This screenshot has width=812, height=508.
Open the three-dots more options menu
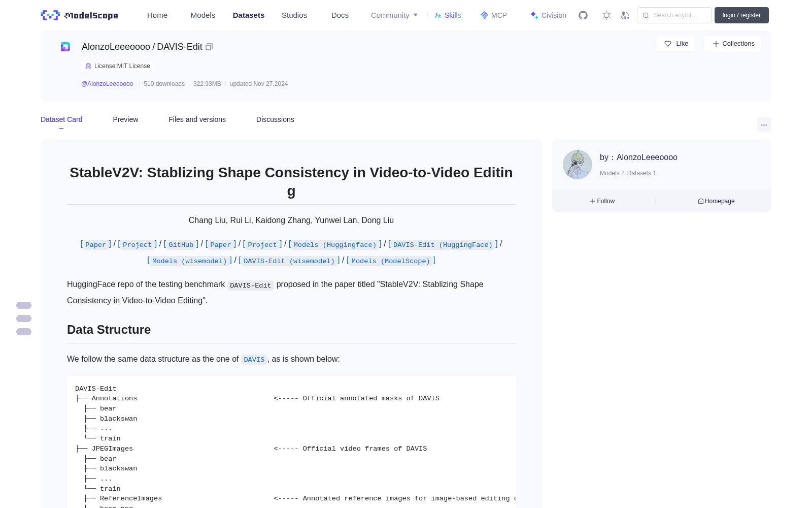(x=764, y=124)
